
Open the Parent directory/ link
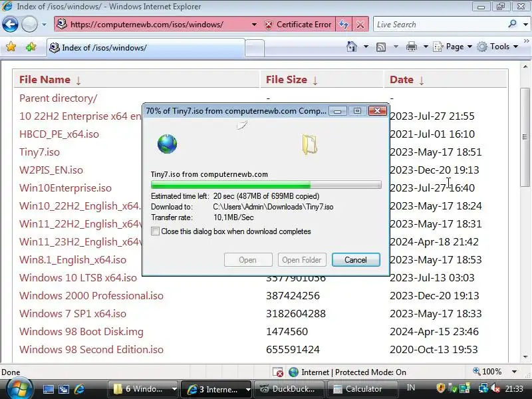(x=58, y=98)
